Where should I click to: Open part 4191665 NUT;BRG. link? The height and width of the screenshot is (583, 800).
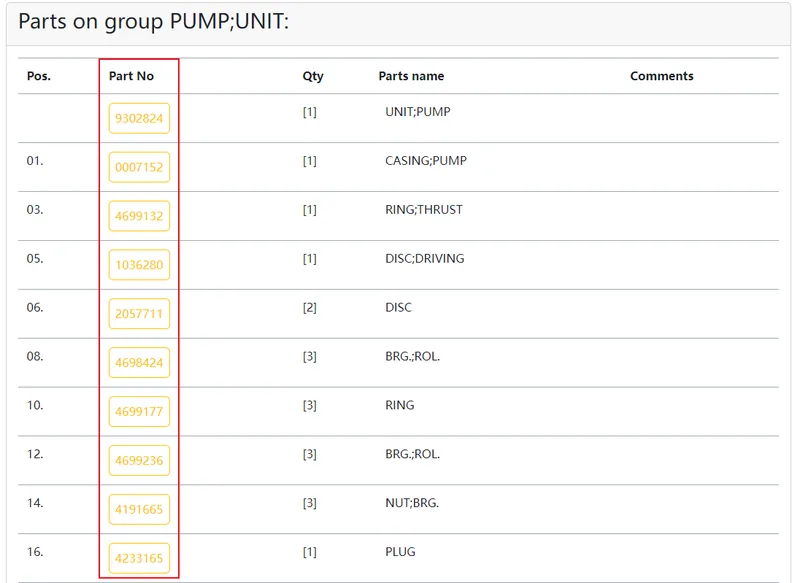pos(139,510)
